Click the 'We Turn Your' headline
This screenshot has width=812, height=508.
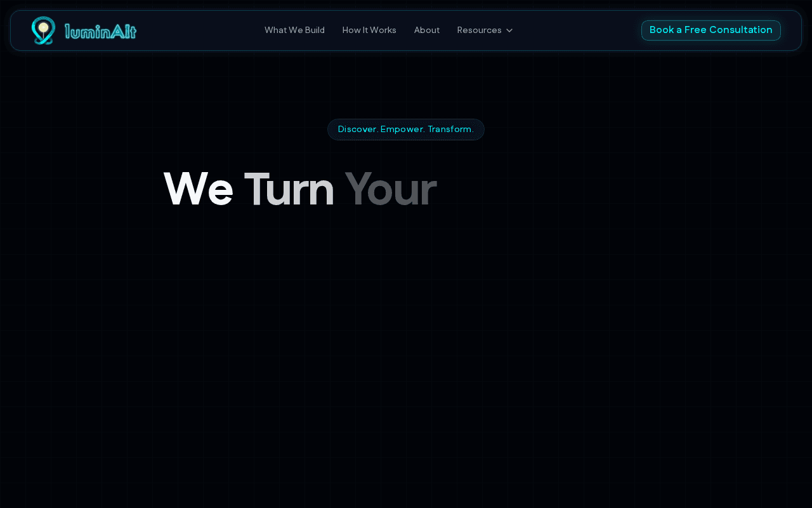click(x=299, y=189)
